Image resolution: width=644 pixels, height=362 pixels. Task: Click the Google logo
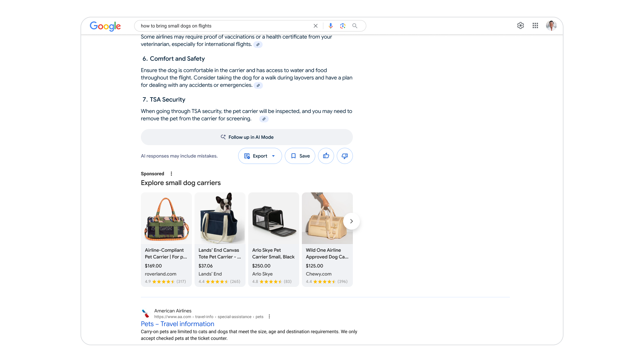[105, 26]
